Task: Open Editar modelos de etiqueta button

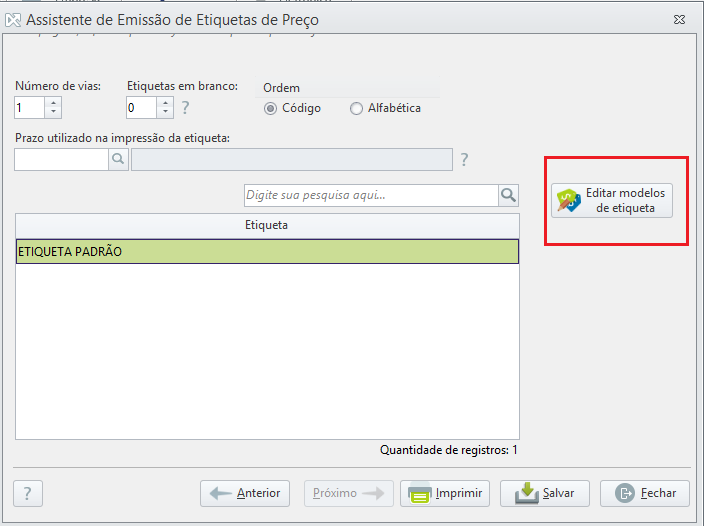Action: click(x=612, y=200)
